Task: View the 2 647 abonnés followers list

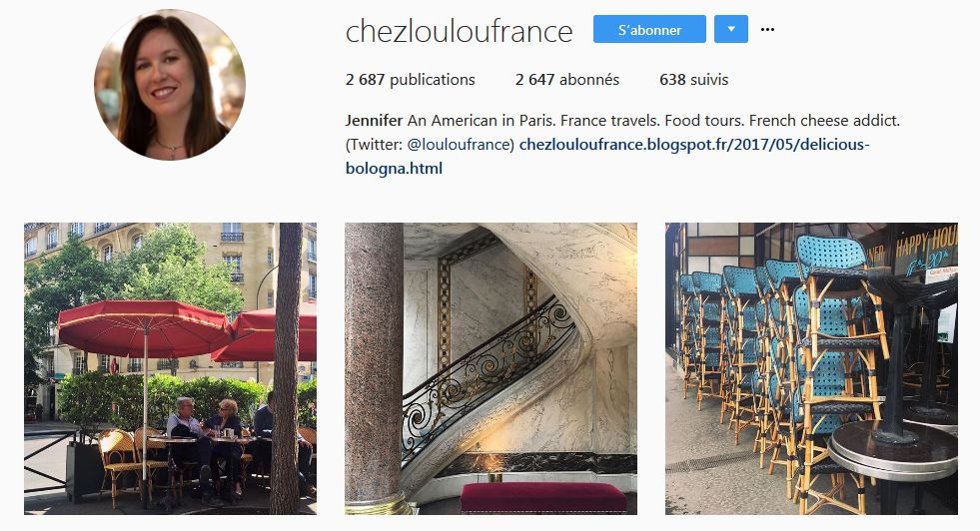Action: point(566,79)
